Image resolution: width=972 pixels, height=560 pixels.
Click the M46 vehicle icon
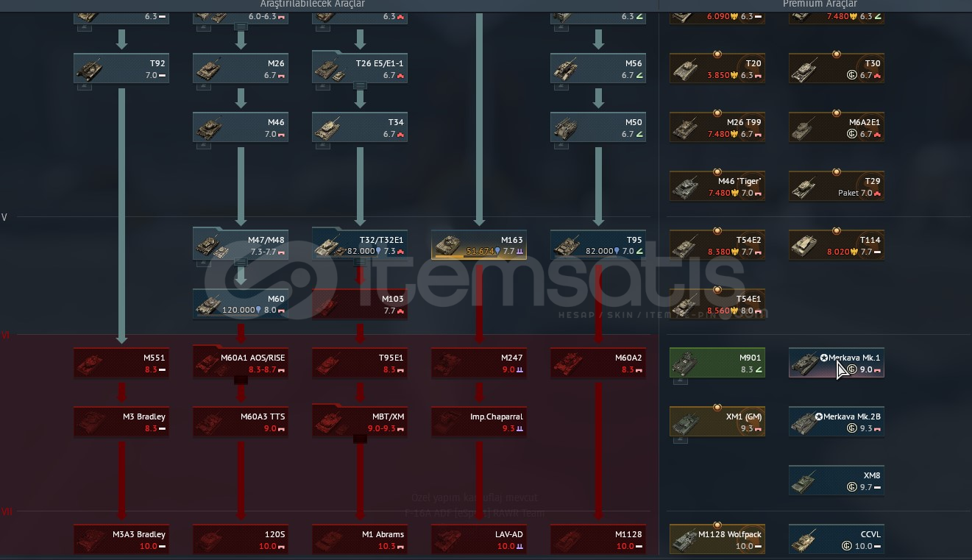point(209,128)
